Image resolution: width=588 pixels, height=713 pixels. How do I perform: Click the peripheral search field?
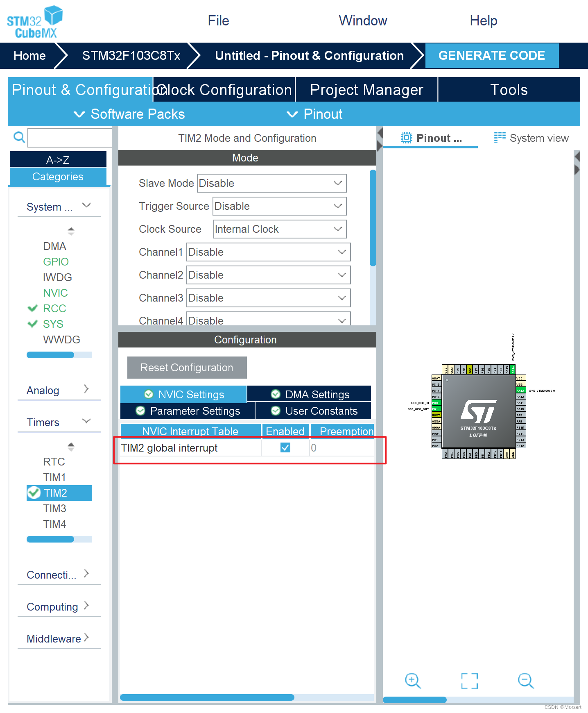[70, 137]
